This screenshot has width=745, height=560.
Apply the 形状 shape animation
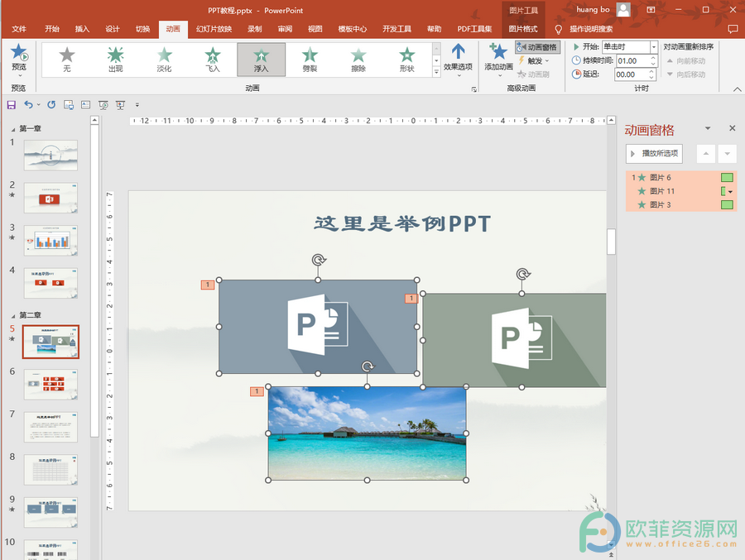(406, 60)
